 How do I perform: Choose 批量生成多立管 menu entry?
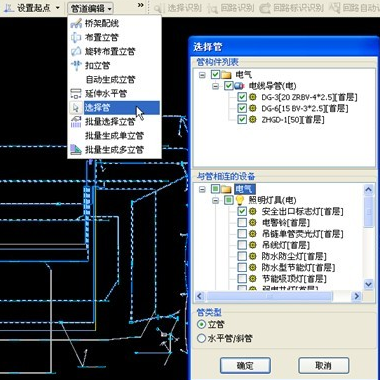pos(114,150)
